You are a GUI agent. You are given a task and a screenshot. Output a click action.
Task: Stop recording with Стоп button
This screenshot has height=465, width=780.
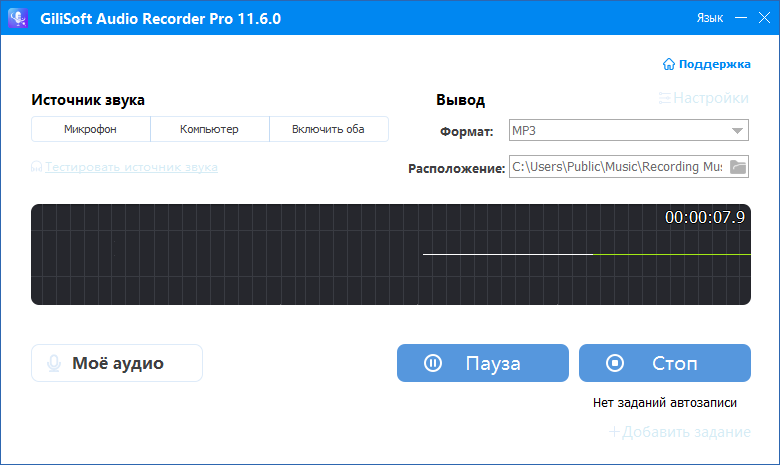[x=665, y=363]
